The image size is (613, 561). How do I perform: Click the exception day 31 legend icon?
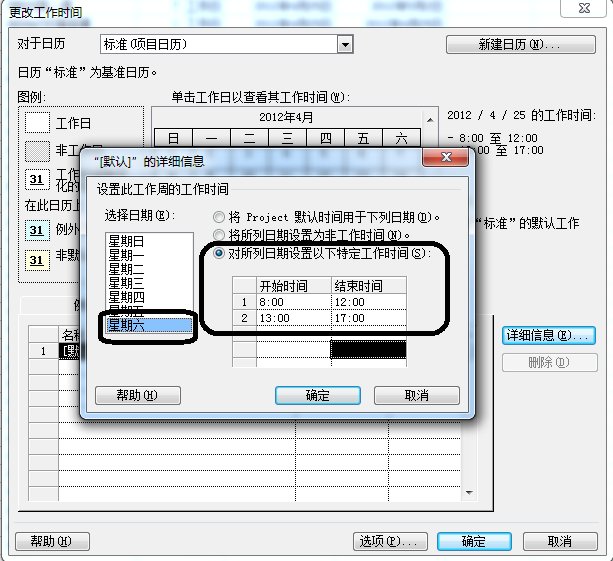point(38,230)
